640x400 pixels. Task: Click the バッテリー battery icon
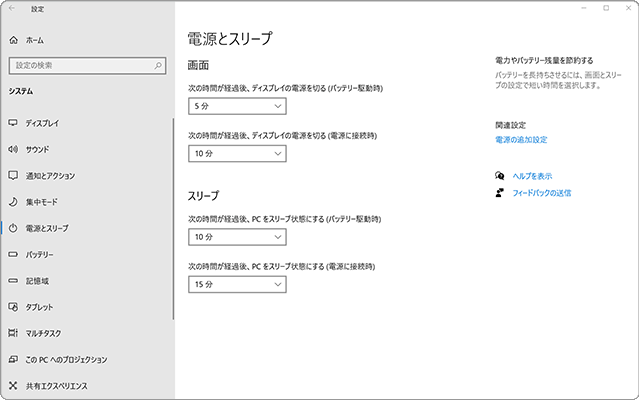point(13,254)
